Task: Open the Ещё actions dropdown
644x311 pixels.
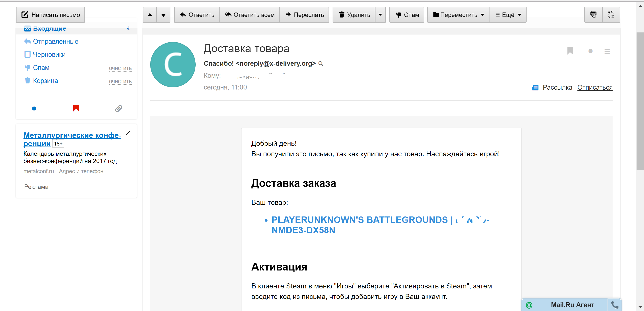Action: point(508,15)
